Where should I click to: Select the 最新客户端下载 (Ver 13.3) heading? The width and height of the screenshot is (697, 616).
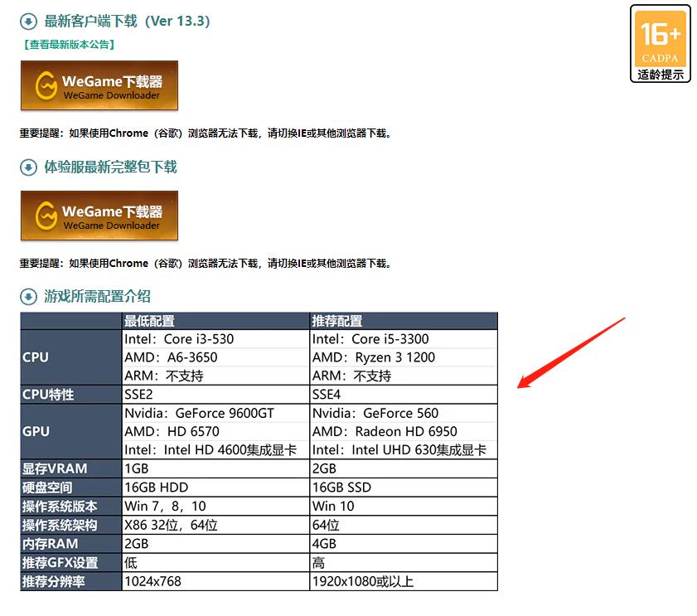127,21
